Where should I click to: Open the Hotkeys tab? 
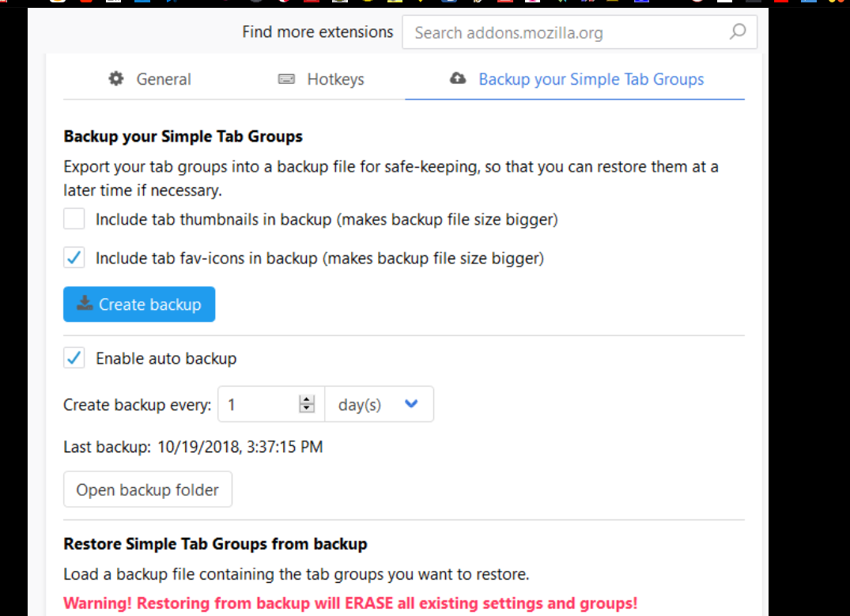click(x=321, y=79)
